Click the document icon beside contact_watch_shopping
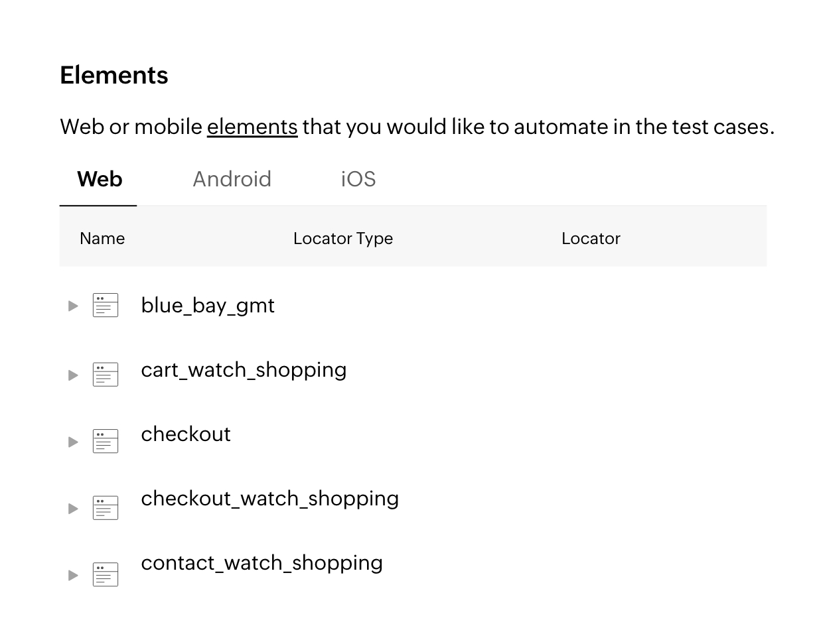This screenshot has width=815, height=644. tap(105, 574)
